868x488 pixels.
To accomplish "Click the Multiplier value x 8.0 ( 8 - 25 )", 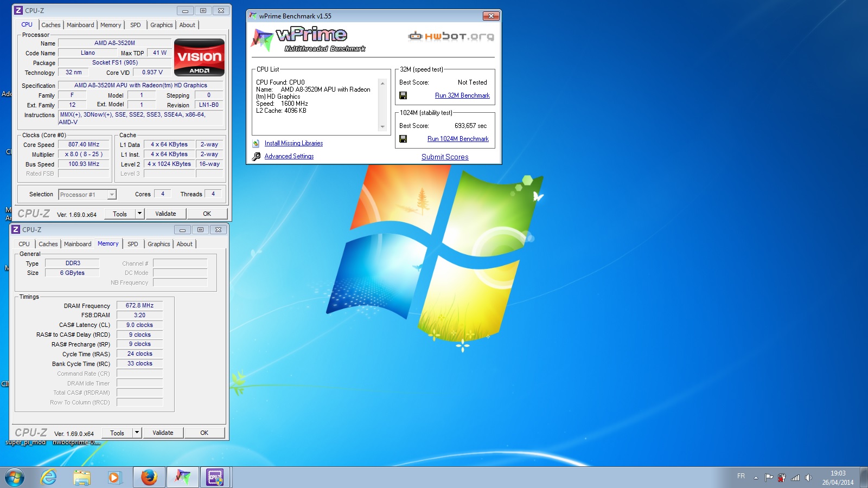I will coord(84,154).
